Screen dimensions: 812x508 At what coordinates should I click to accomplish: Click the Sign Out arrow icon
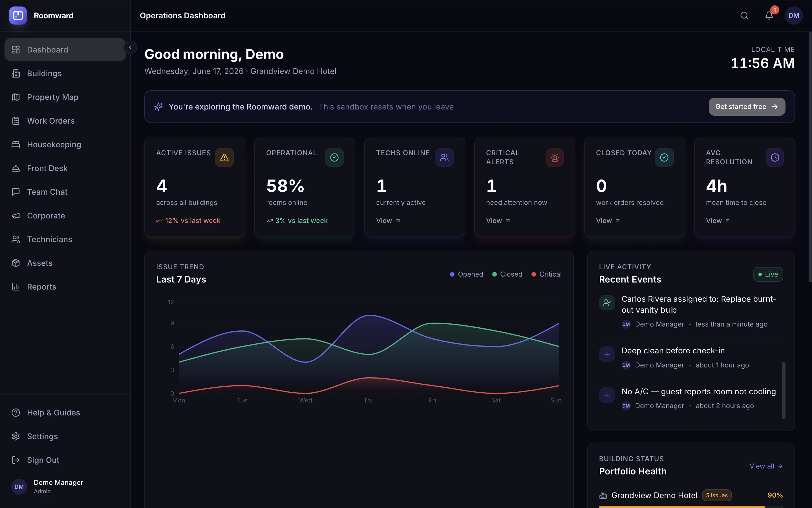tap(16, 460)
